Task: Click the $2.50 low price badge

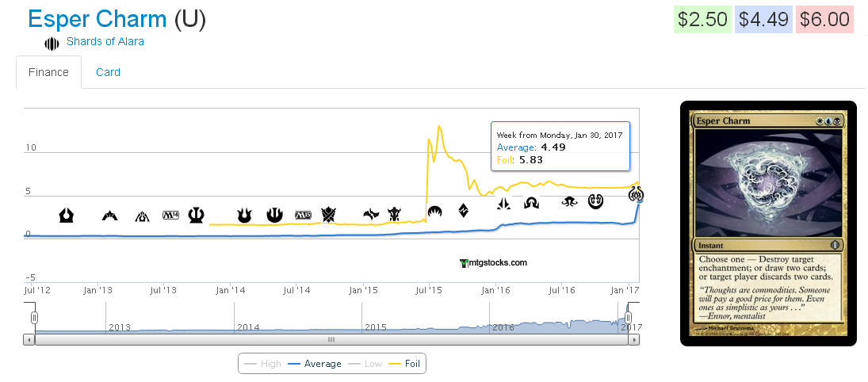Action: point(702,19)
